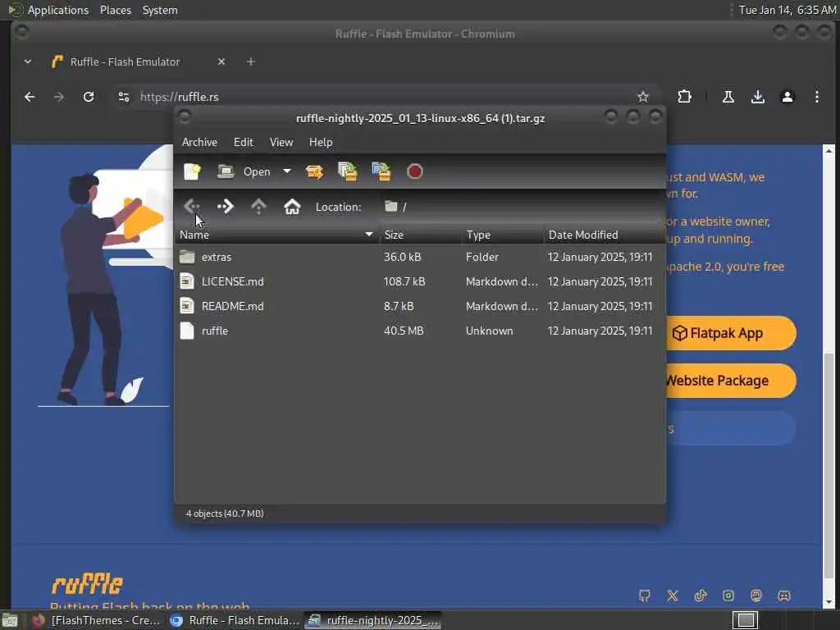Go to archive home location

292,206
